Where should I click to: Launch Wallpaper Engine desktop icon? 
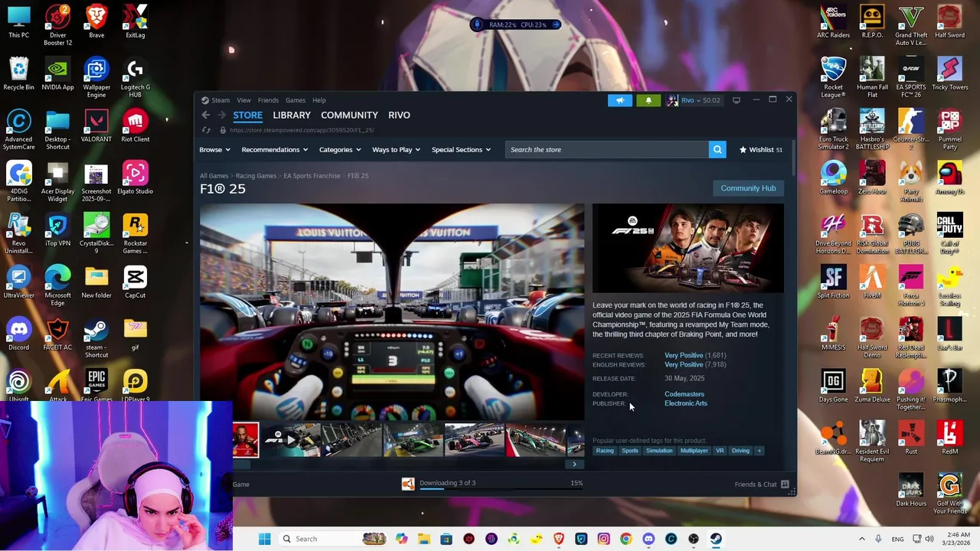[x=96, y=77]
